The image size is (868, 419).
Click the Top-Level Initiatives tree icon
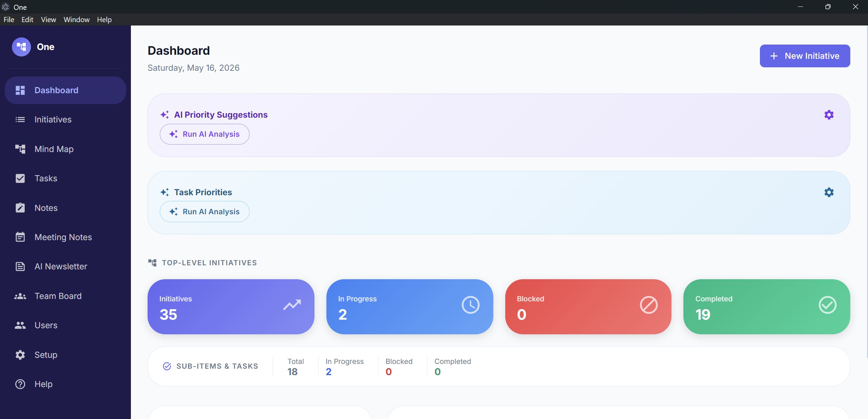click(x=152, y=263)
